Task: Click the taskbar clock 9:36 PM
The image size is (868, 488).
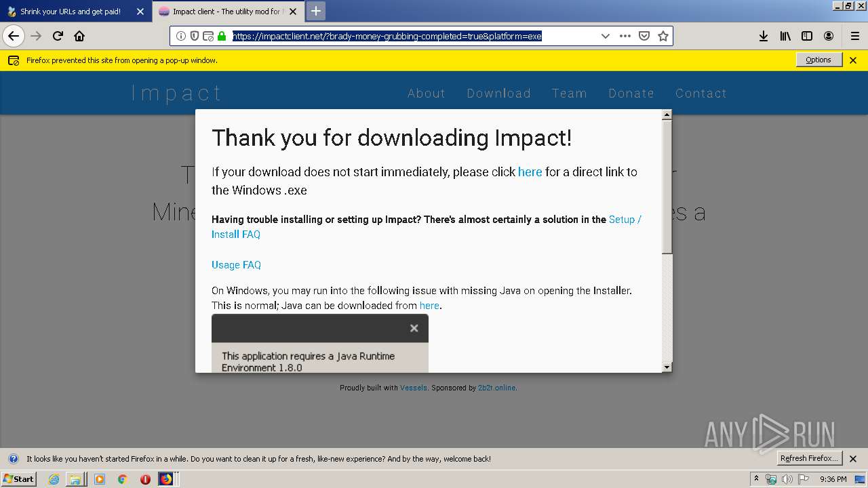Action: (833, 479)
